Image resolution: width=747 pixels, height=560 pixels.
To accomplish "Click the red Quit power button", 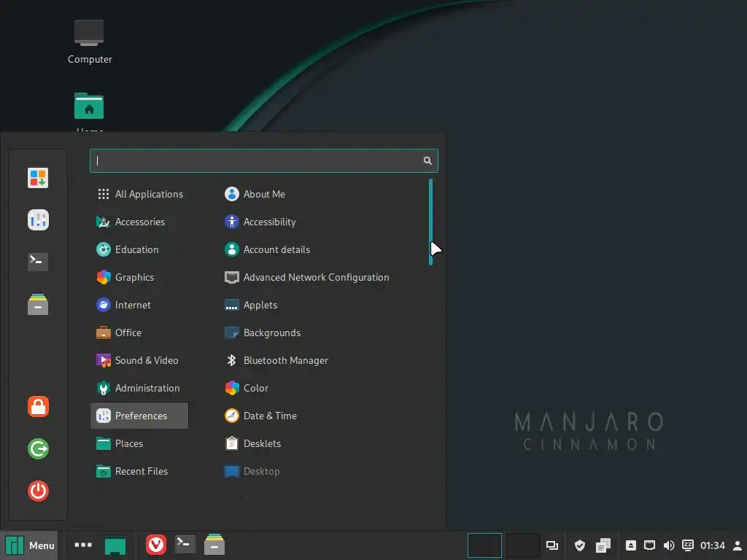I will 38,491.
